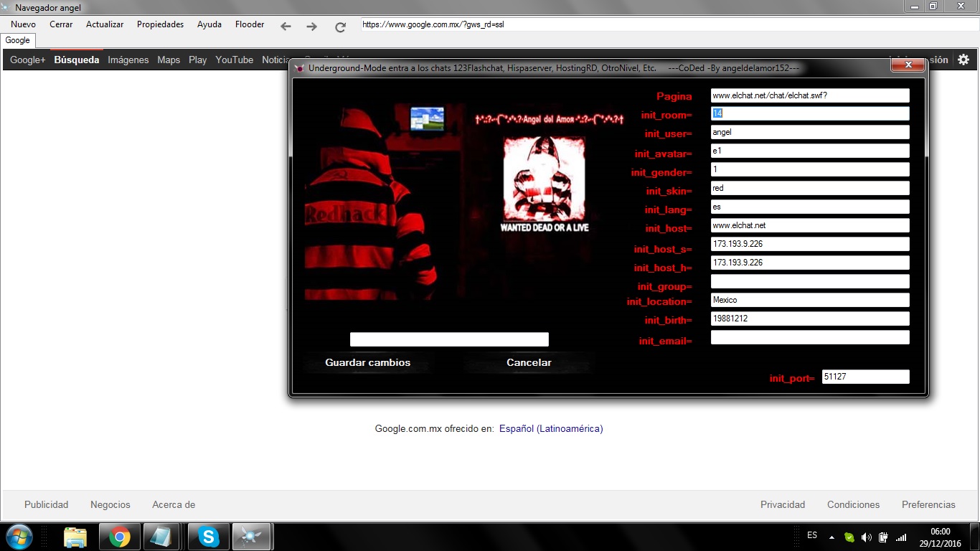Image resolution: width=980 pixels, height=551 pixels.
Task: Click the init_location field containing Mexico
Action: point(810,300)
